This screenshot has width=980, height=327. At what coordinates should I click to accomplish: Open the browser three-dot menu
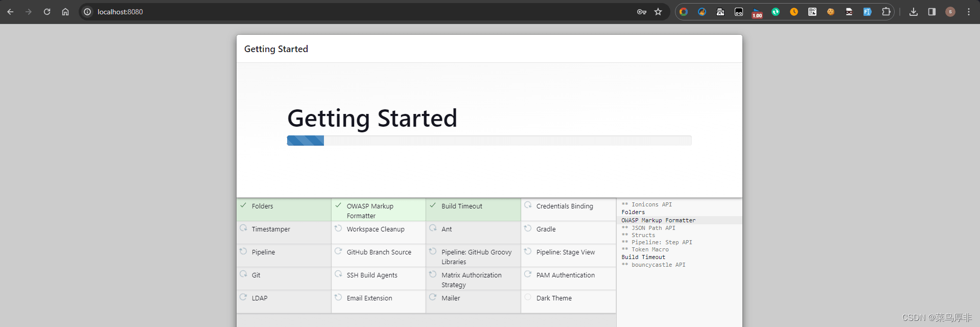tap(969, 12)
